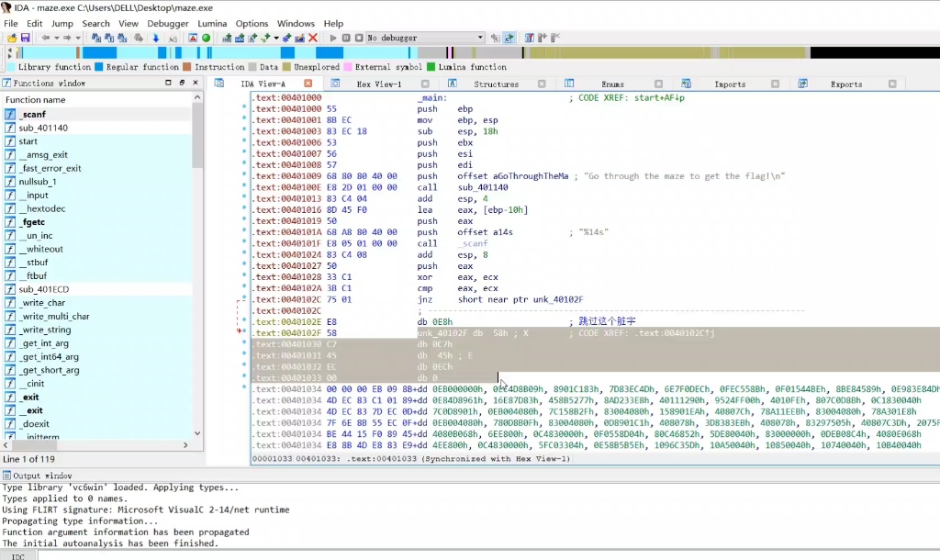Close the Hex View-1 tab
940x560 pixels.
pyautogui.click(x=425, y=84)
